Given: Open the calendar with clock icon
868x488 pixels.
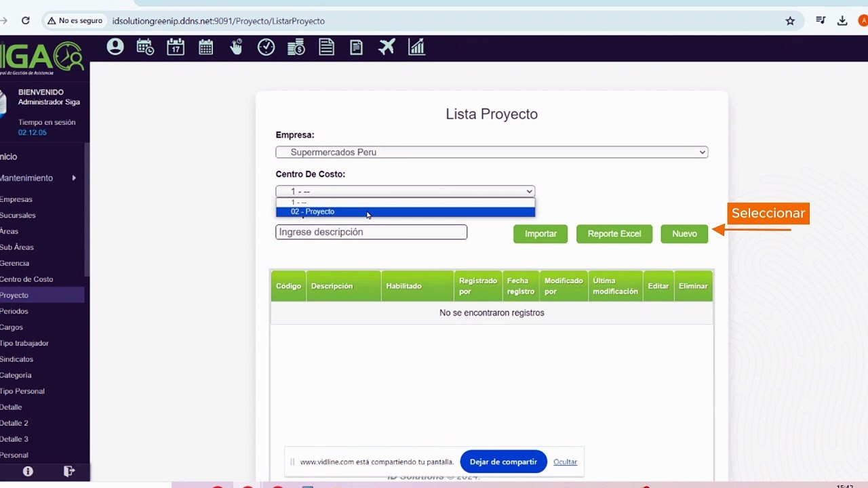Looking at the screenshot, I should click(145, 47).
